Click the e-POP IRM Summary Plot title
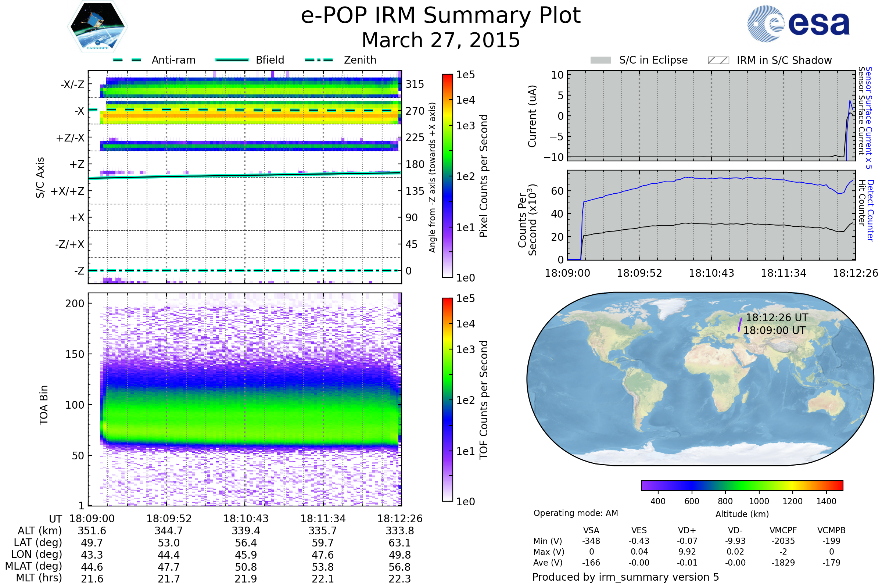 (x=441, y=16)
